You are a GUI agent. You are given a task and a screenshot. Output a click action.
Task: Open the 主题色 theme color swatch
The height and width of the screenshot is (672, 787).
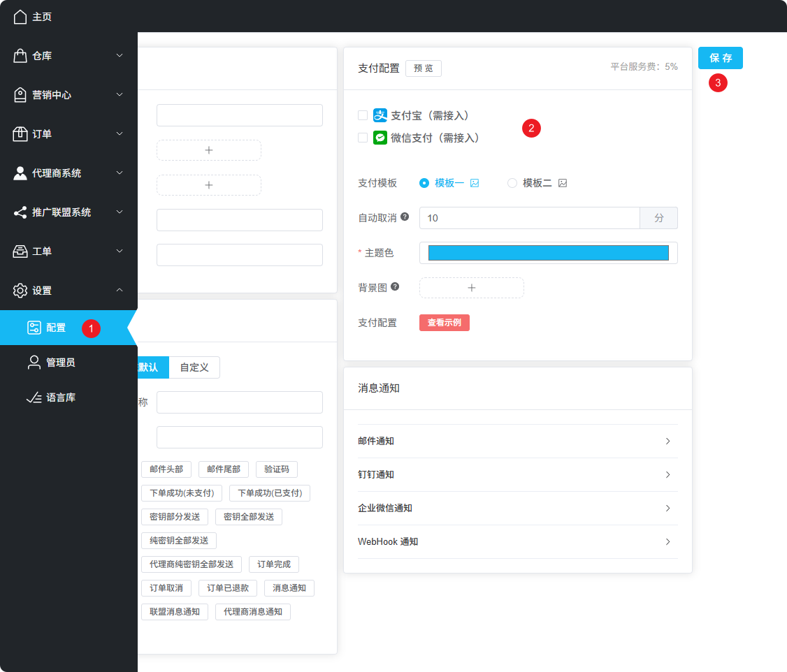click(x=548, y=253)
